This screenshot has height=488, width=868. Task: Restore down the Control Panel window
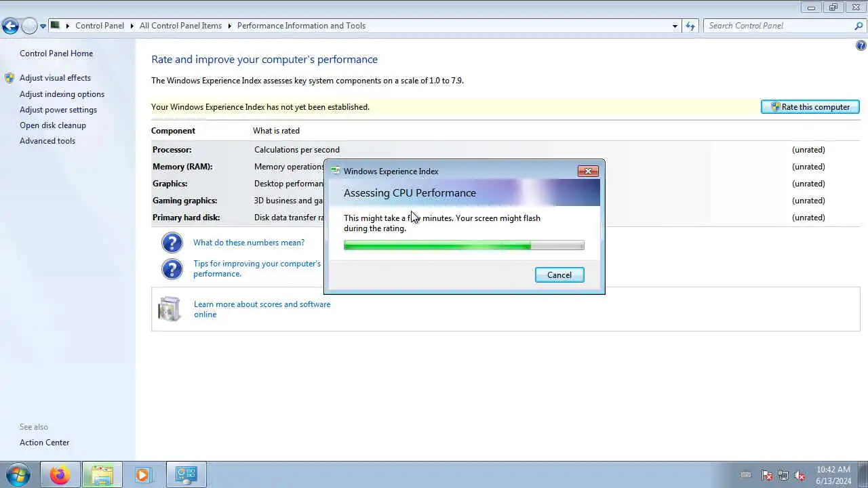833,7
